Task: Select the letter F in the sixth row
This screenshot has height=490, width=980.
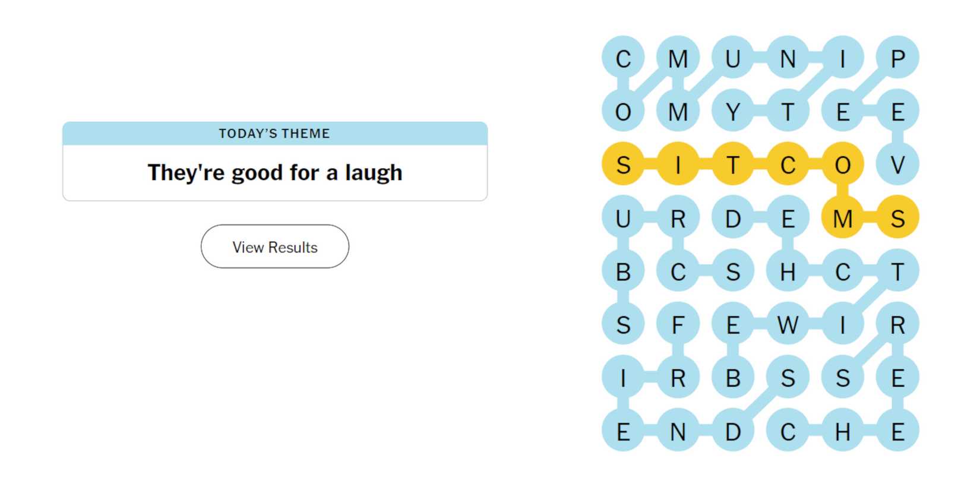Action: 678,325
